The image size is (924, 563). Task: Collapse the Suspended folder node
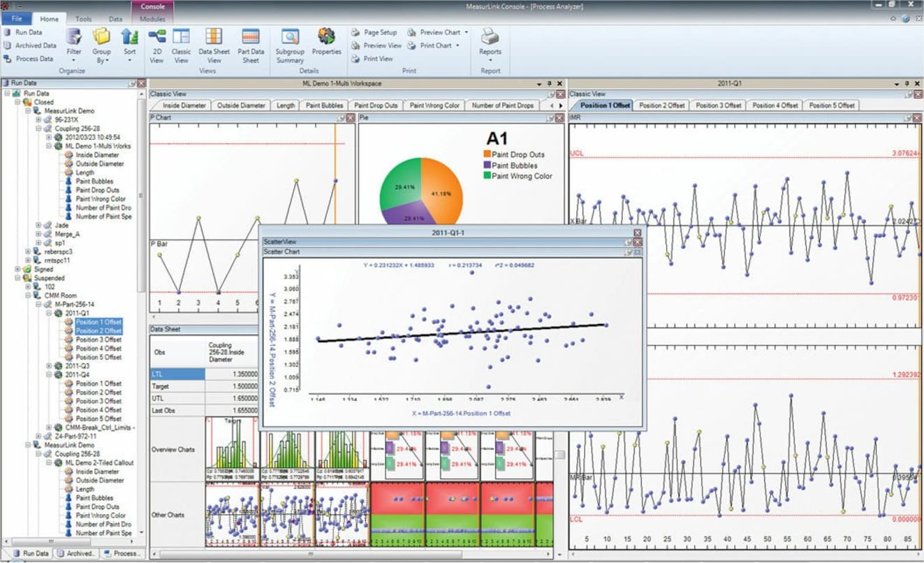click(18, 278)
